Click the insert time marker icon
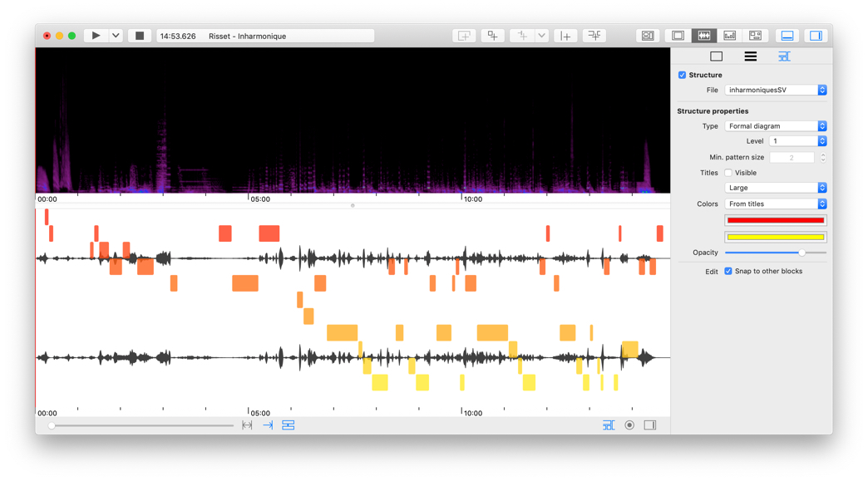The height and width of the screenshot is (481, 868). pyautogui.click(x=565, y=36)
